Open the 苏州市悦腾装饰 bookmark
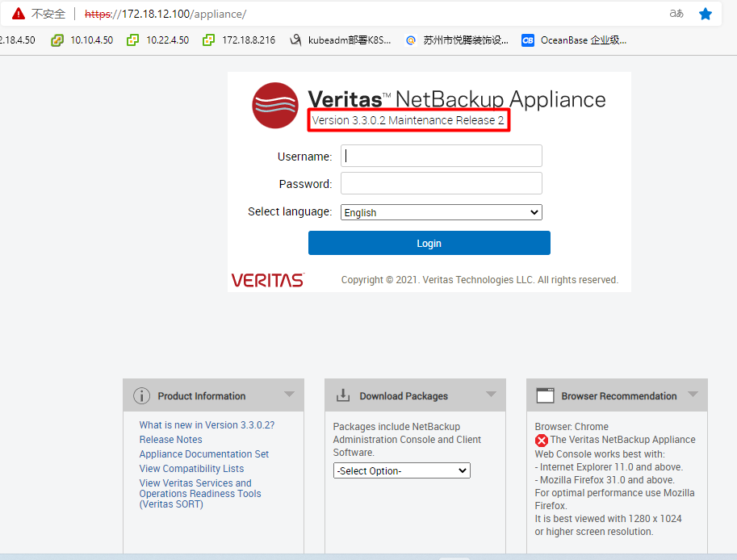 [457, 40]
